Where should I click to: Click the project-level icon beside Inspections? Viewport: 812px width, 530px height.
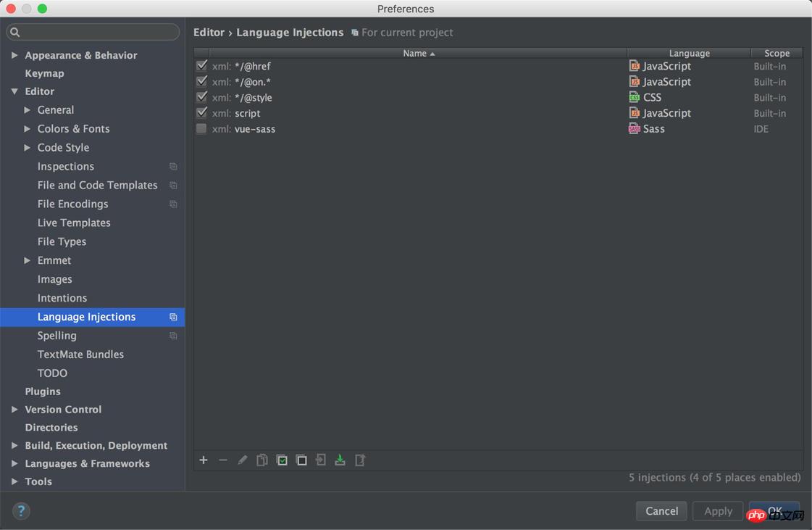[x=173, y=167]
